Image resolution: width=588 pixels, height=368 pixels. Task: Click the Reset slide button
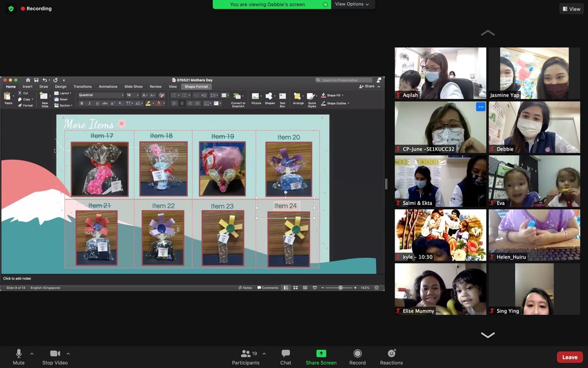[x=61, y=99]
